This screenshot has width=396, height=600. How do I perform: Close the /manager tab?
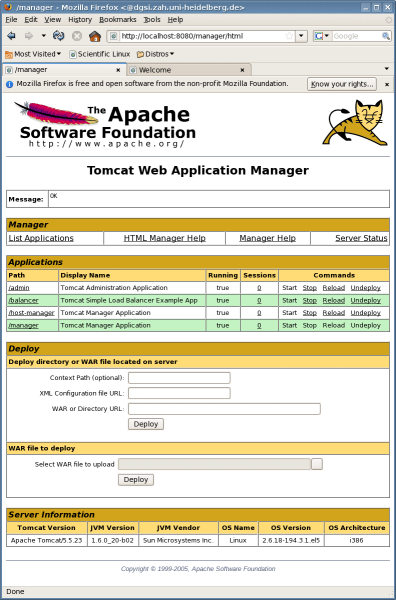(118, 70)
